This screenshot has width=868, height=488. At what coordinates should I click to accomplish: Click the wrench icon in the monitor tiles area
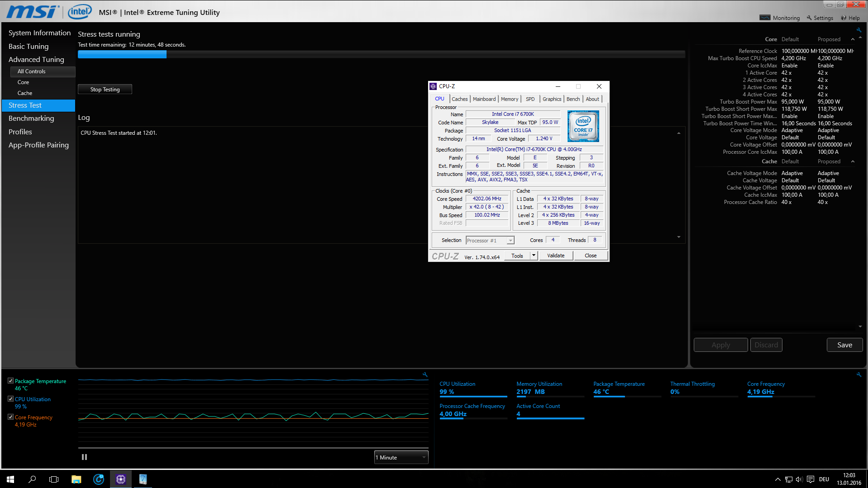859,374
